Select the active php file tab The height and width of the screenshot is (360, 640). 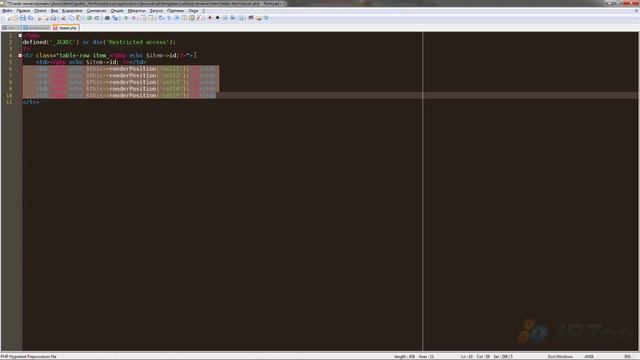click(65, 28)
